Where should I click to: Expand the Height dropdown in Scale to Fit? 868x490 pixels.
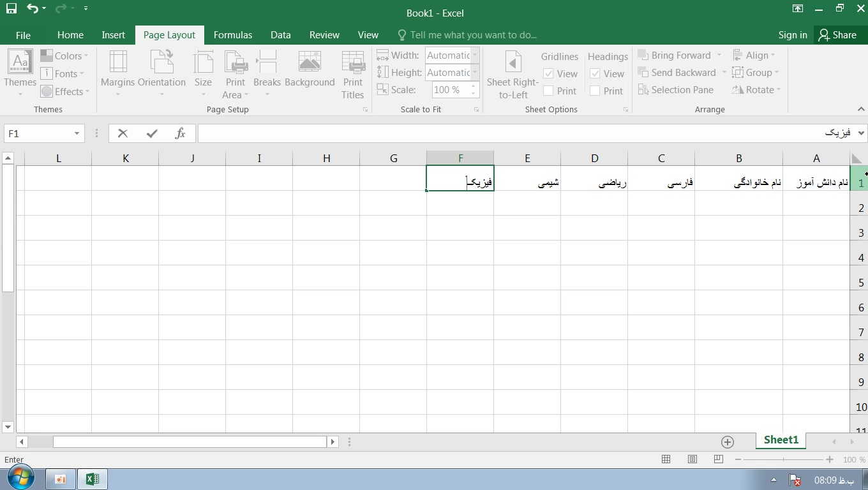474,73
